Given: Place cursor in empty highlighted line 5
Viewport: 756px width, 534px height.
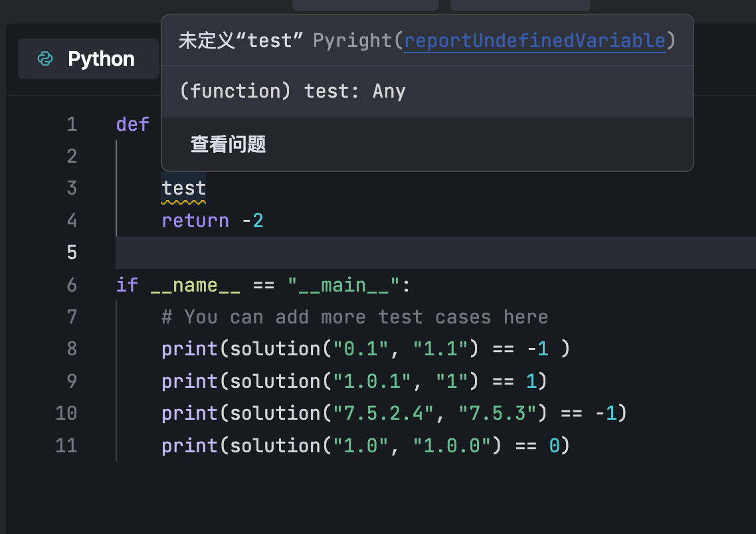Looking at the screenshot, I should pos(399,252).
